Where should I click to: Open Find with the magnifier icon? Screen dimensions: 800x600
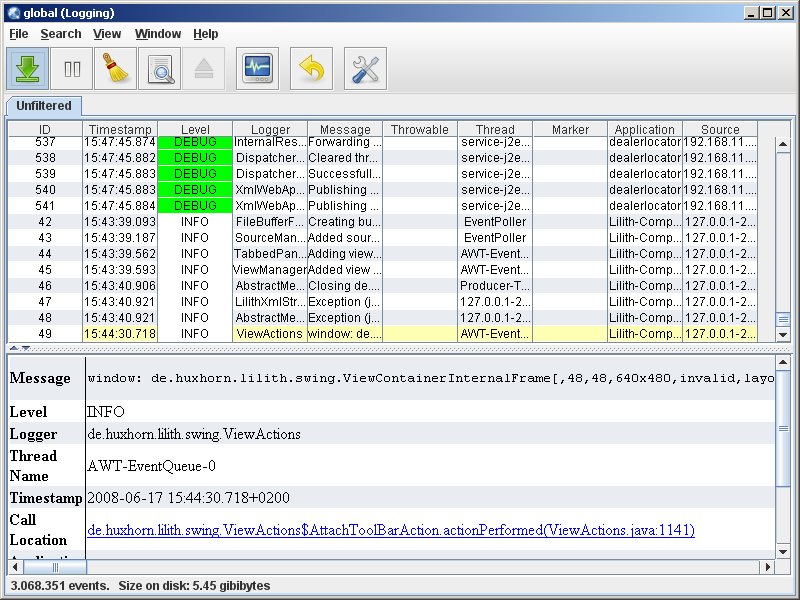pyautogui.click(x=159, y=69)
